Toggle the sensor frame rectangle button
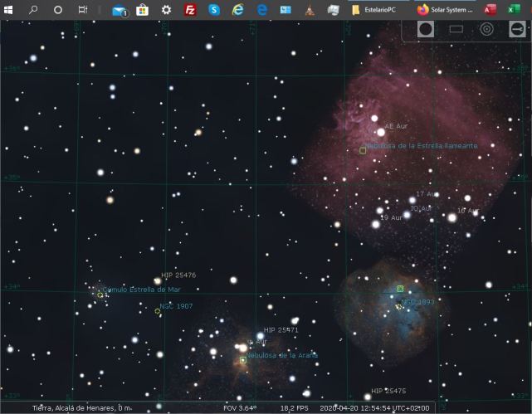 click(456, 29)
